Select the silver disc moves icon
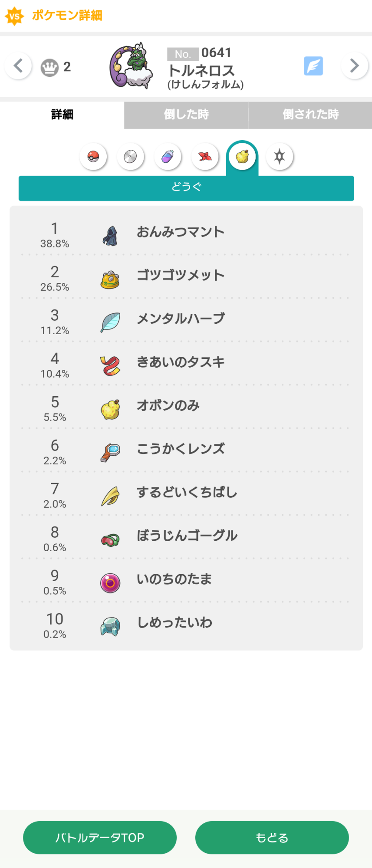The image size is (372, 868). pyautogui.click(x=130, y=156)
